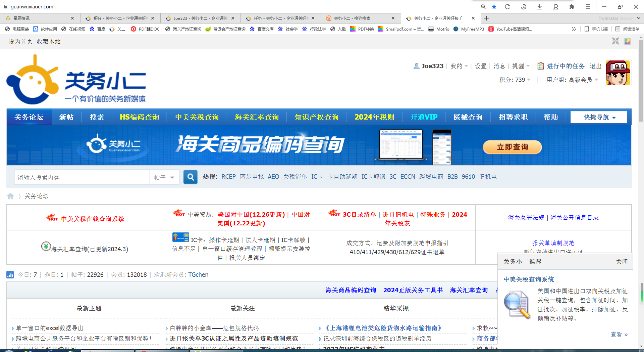
Task: Open the color style switcher icon
Action: tap(628, 41)
